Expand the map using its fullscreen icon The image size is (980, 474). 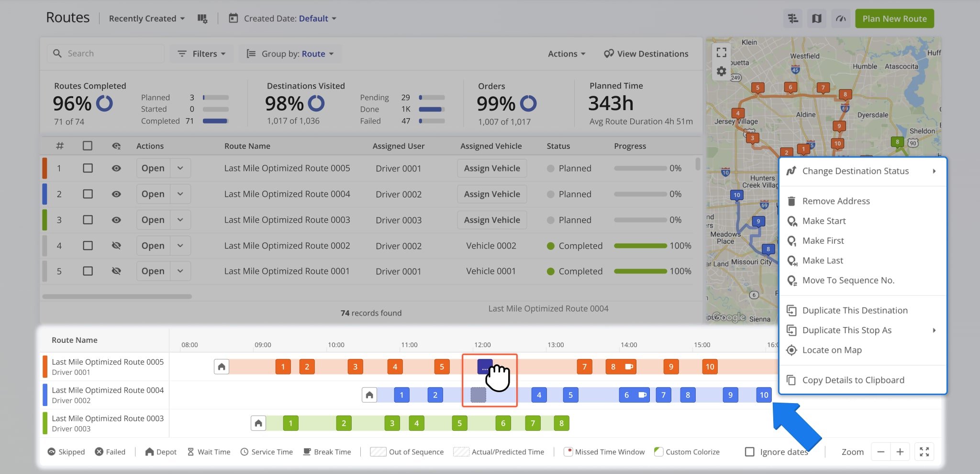click(721, 53)
